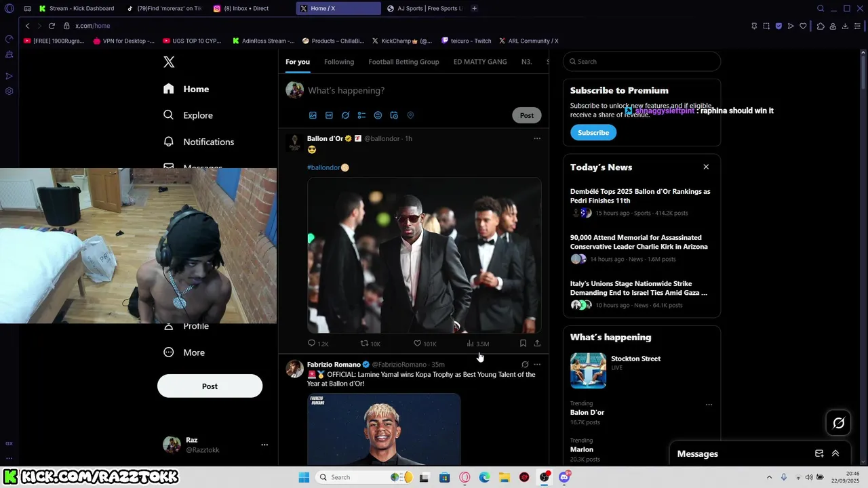
Task: Add a poll to the post
Action: click(x=361, y=115)
